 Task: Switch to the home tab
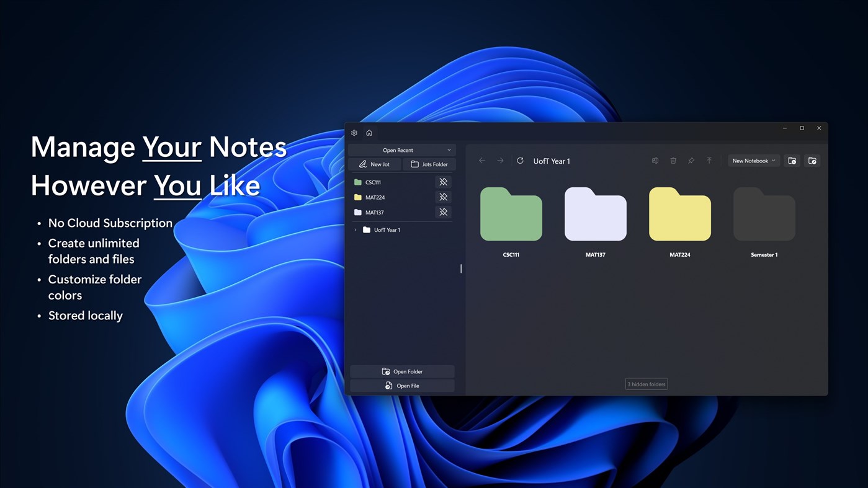(369, 132)
